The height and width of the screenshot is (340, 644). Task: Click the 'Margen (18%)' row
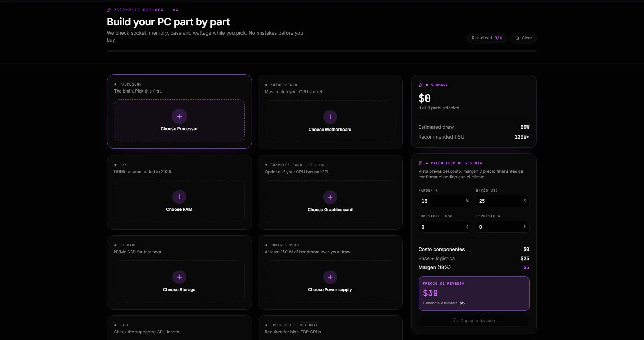(474, 267)
